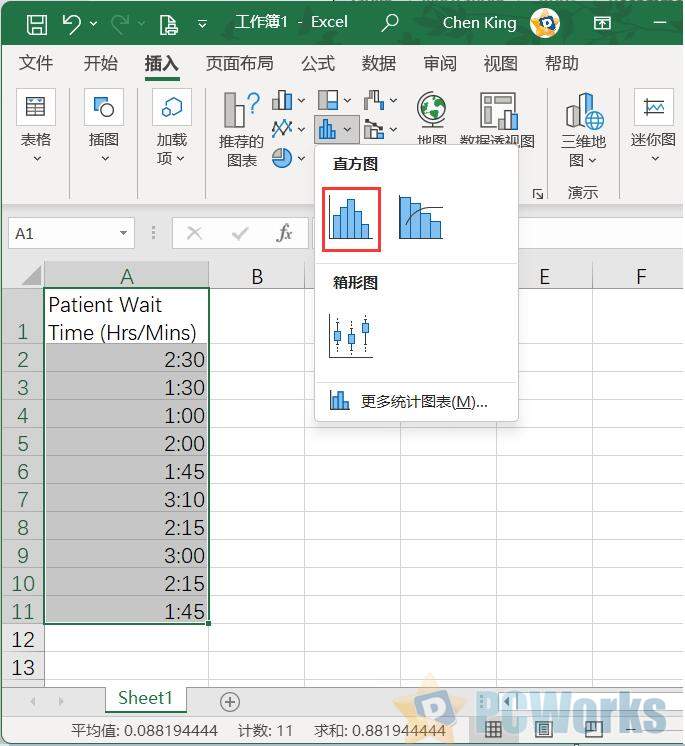The image size is (685, 746).
Task: Insert a column or bar chart icon
Action: coord(282,100)
